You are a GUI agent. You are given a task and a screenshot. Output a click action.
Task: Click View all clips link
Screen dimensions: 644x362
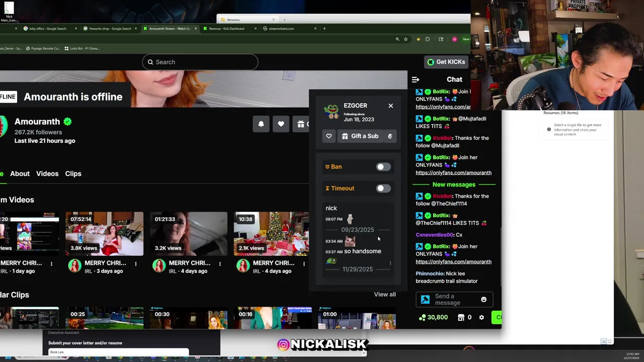pyautogui.click(x=385, y=295)
